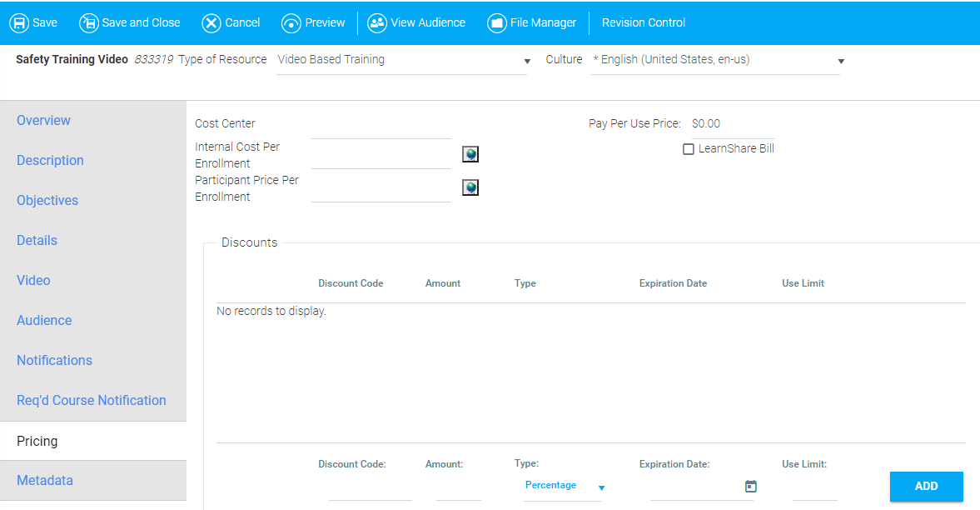Expand the discount Type Percentage dropdown
This screenshot has height=510, width=980.
click(601, 487)
